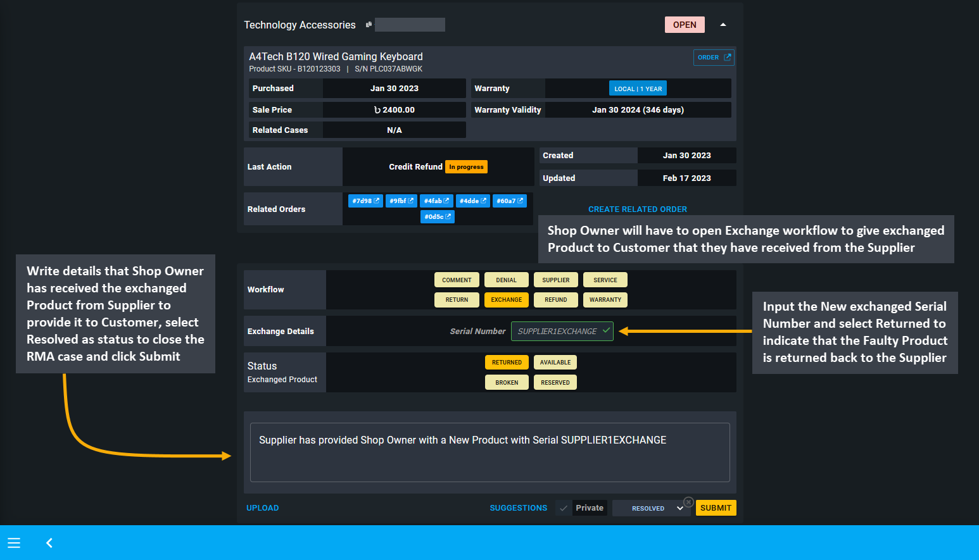This screenshot has height=560, width=979.
Task: Click the Credit Refund last action text
Action: click(415, 167)
